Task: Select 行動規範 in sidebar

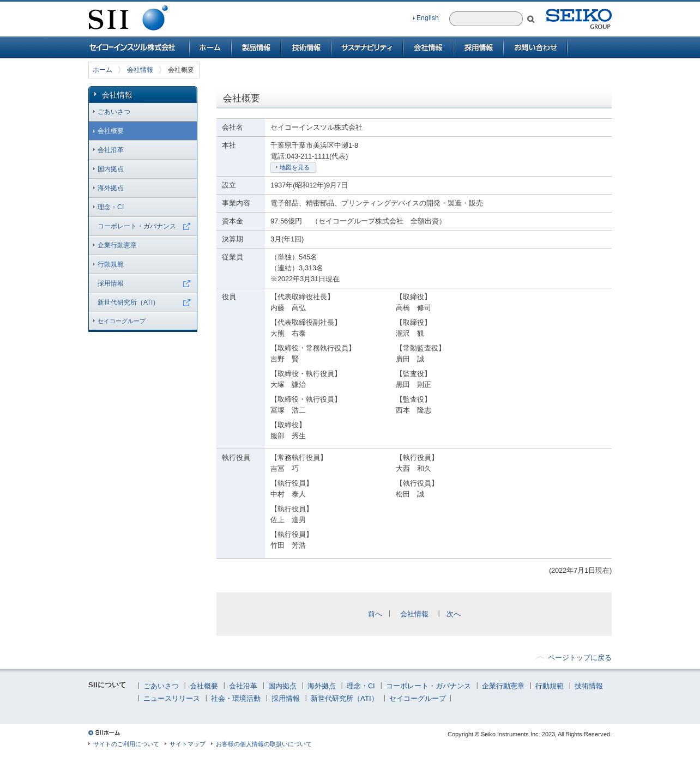Action: click(x=143, y=264)
